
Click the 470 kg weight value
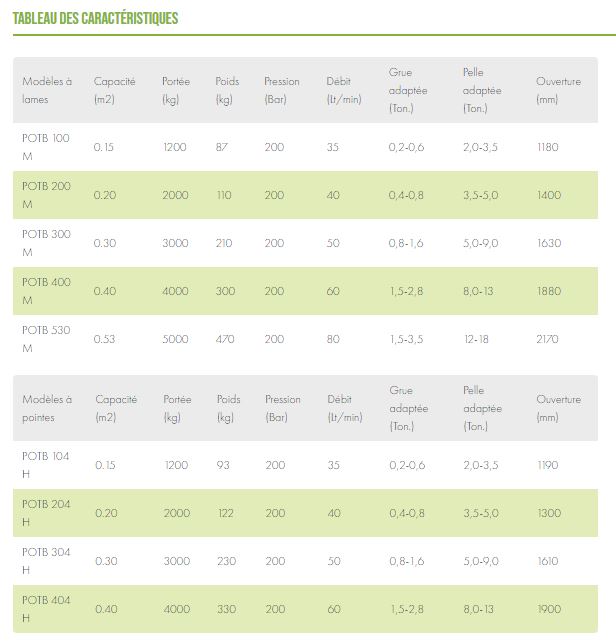point(225,339)
